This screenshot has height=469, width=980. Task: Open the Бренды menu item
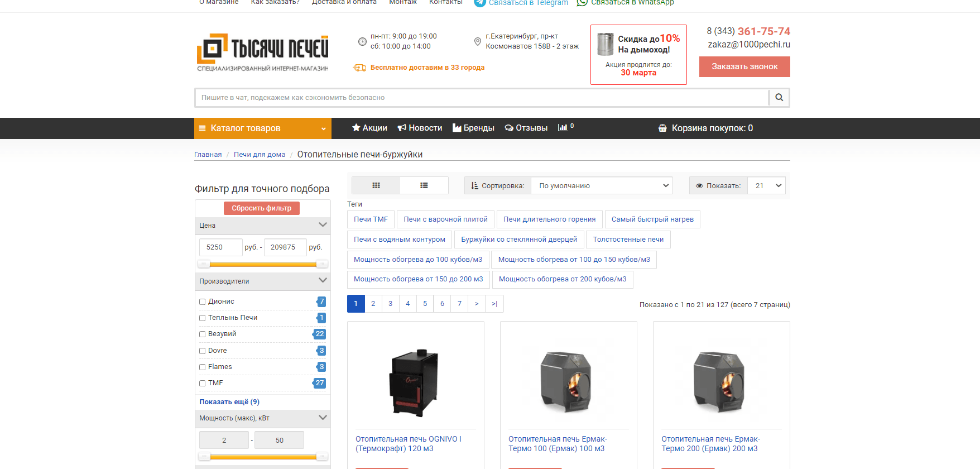[x=473, y=128]
